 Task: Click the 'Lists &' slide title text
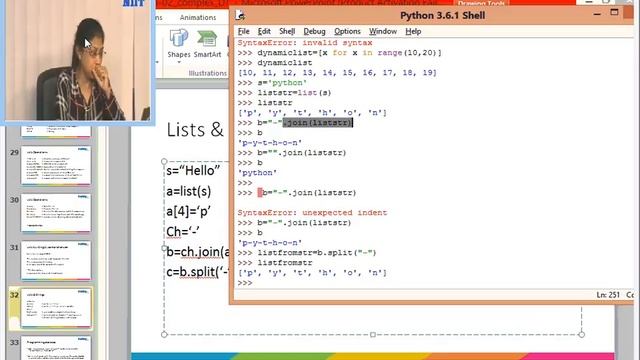click(x=195, y=130)
